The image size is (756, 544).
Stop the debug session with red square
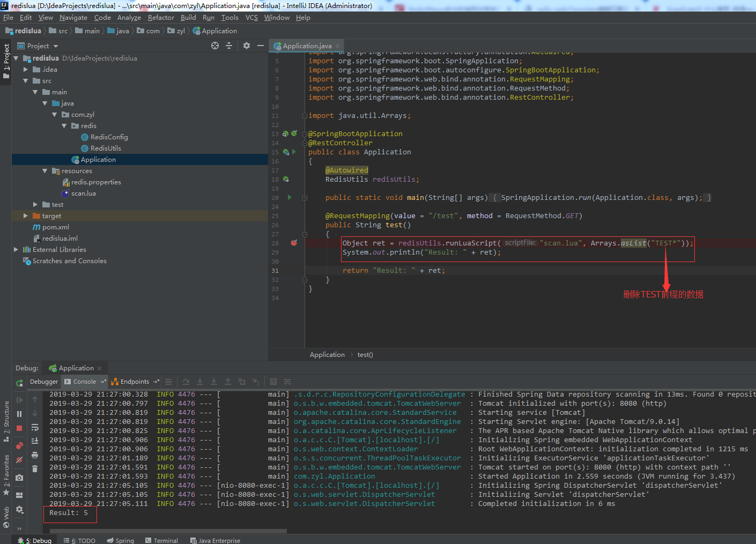[19, 428]
